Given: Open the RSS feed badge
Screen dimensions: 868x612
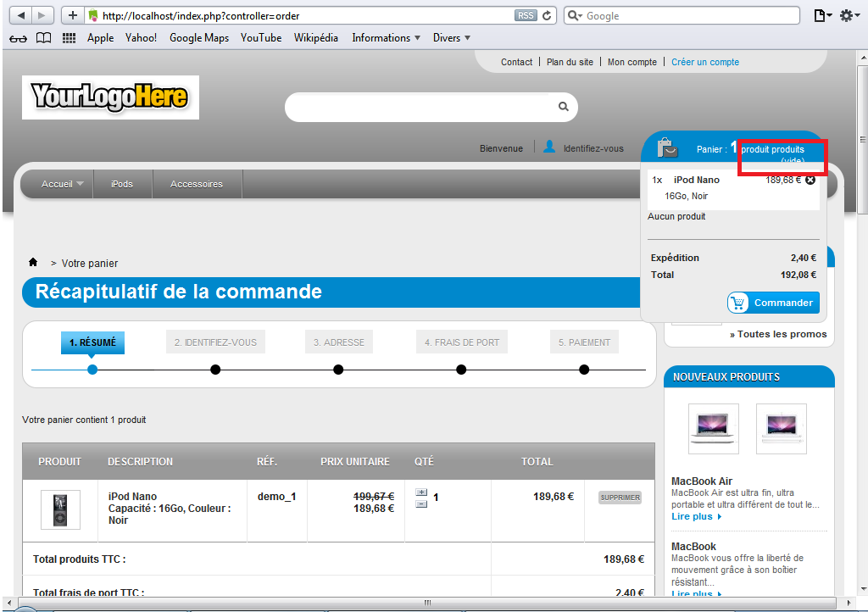Looking at the screenshot, I should 526,15.
